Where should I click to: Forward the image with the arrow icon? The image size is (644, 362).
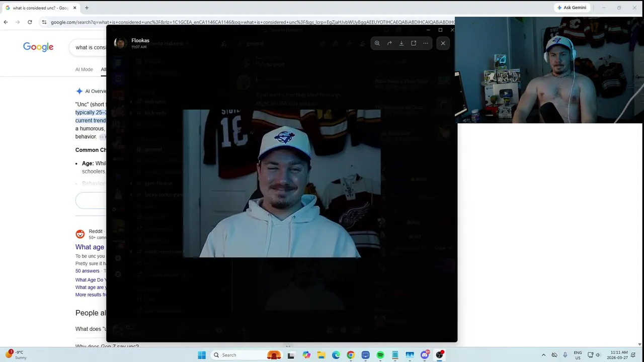(389, 43)
